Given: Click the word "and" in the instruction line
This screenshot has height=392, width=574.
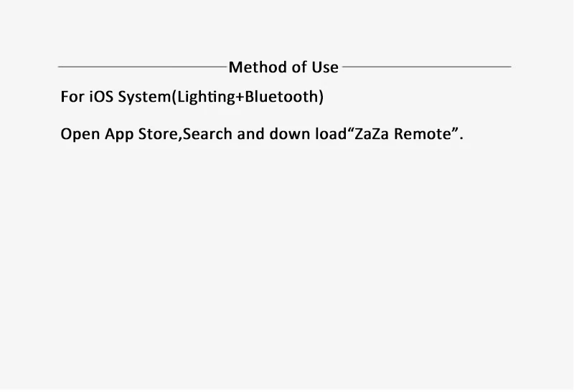Looking at the screenshot, I should [x=250, y=134].
